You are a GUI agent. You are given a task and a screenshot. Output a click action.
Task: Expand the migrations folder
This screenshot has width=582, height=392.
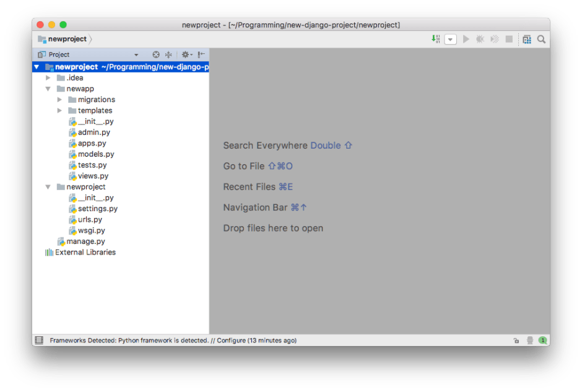point(59,100)
